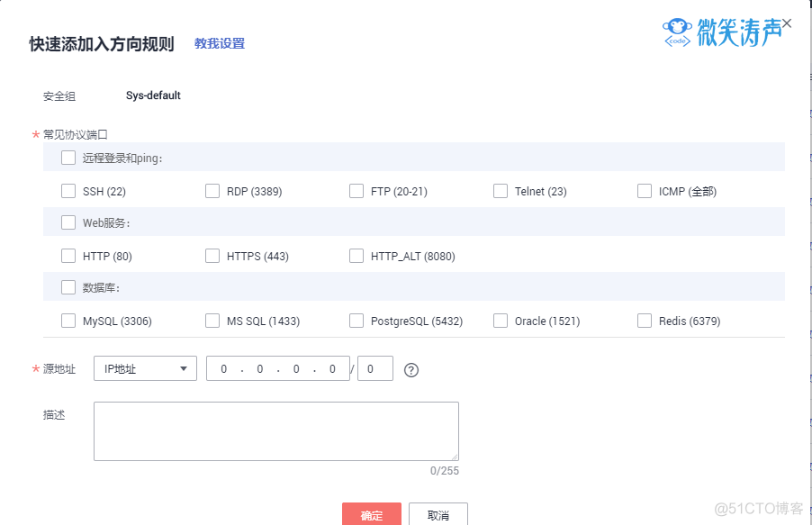Click the fourth IP octet field
Viewport: 812px width, 525px height.
[332, 368]
